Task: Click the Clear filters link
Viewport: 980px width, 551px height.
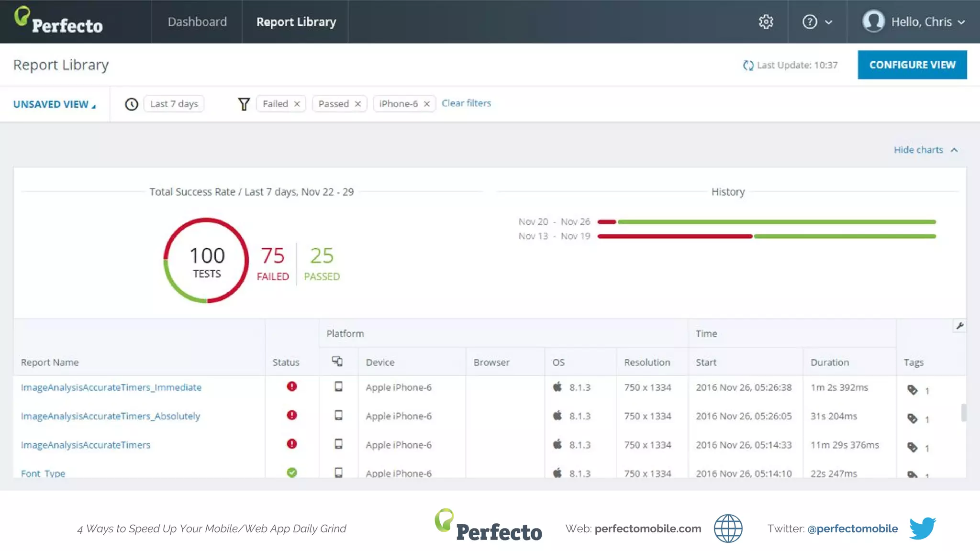Action: click(x=466, y=103)
